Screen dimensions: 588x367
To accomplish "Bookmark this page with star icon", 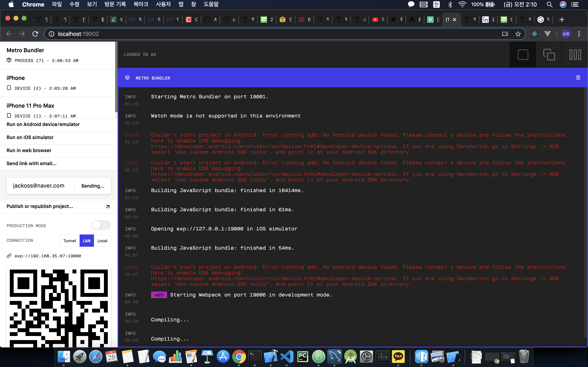I will pos(518,34).
